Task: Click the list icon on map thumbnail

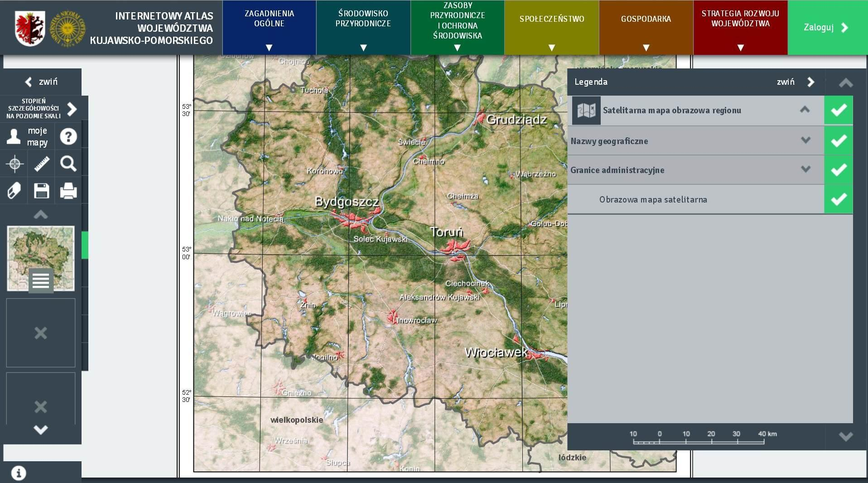Action: point(41,280)
